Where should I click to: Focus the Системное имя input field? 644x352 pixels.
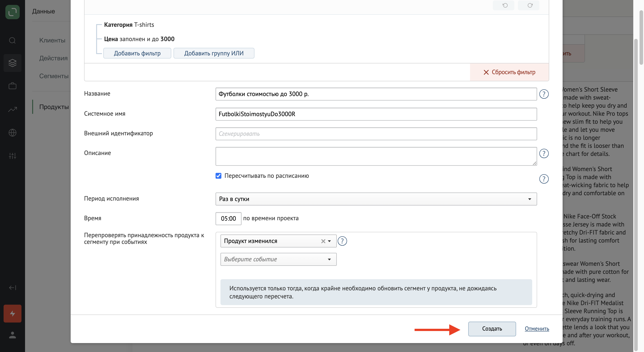[376, 114]
